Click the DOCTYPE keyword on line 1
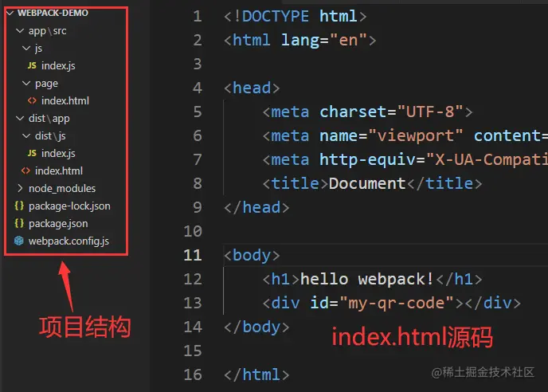The width and height of the screenshot is (548, 392). click(276, 16)
